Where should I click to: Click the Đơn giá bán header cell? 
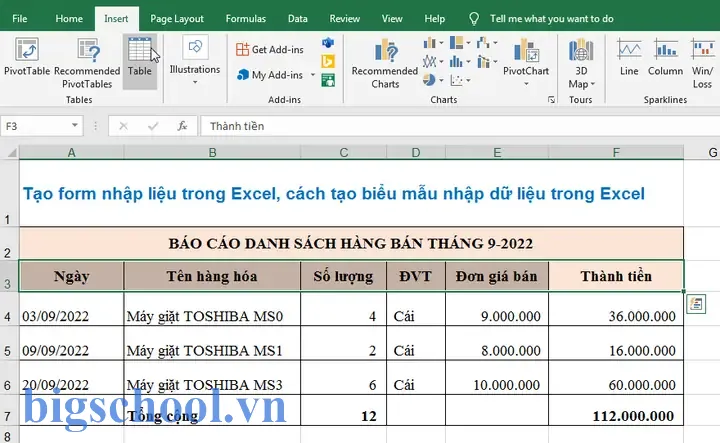tap(496, 276)
